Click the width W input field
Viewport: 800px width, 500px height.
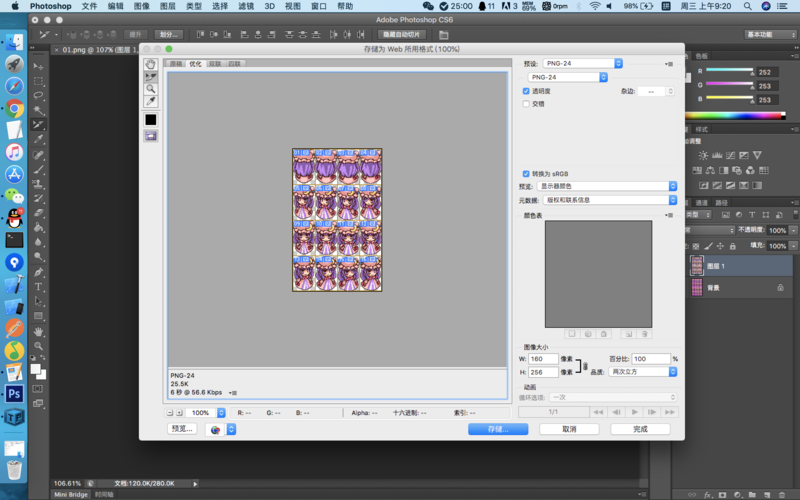(x=543, y=359)
